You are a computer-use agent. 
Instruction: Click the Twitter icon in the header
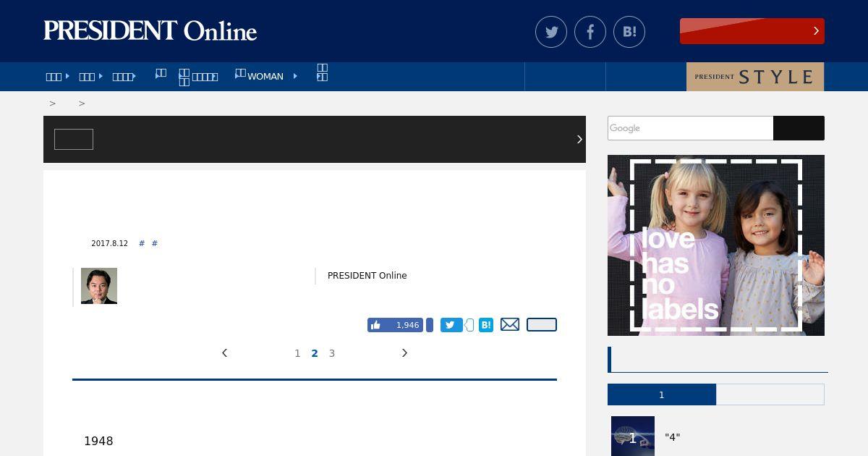click(x=551, y=32)
